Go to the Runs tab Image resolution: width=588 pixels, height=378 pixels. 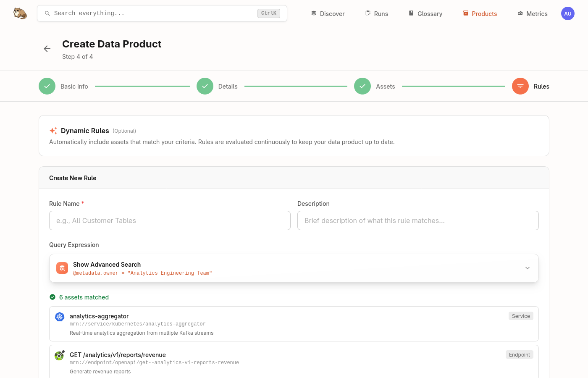pos(376,13)
